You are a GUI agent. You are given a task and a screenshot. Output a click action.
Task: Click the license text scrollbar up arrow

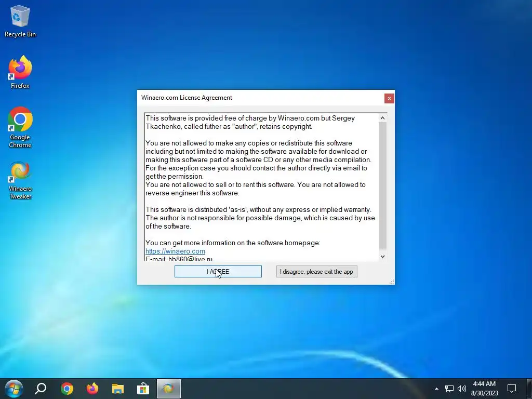pyautogui.click(x=382, y=118)
